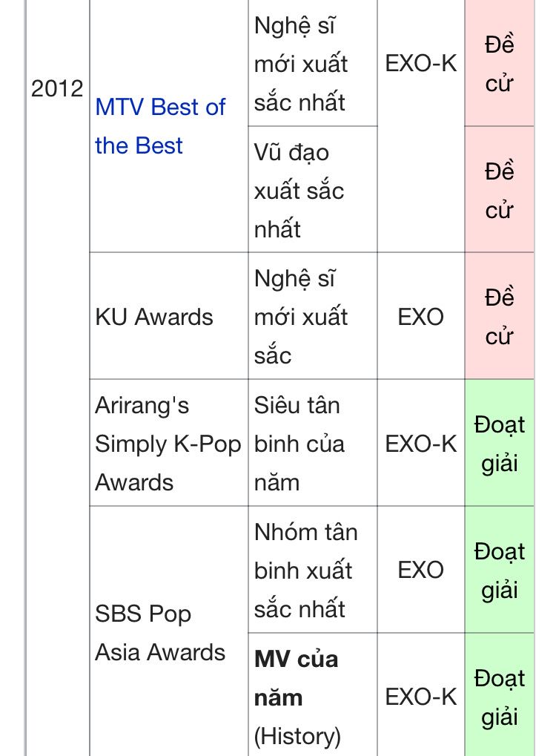Select the 'Vũ đạo xuất sắc nhất' cell
Viewport: 556px width, 756px height.
tap(299, 191)
